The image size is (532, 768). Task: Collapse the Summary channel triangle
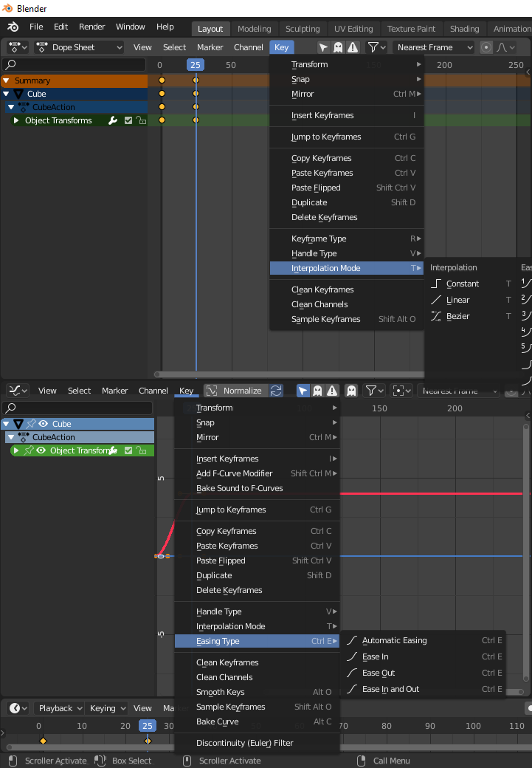7,80
